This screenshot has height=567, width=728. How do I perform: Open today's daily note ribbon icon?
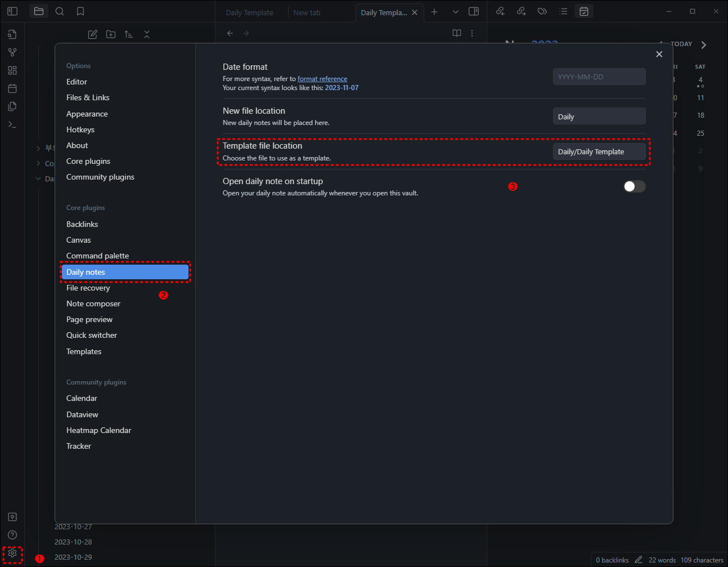click(x=12, y=88)
